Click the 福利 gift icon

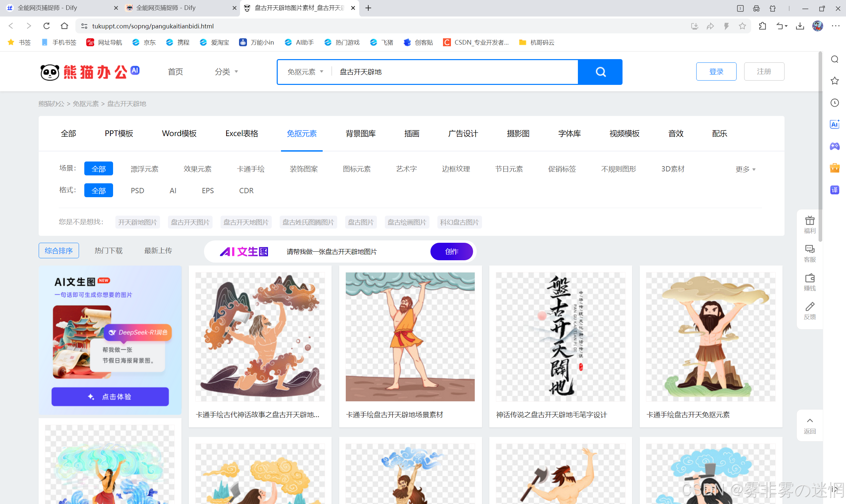[810, 225]
